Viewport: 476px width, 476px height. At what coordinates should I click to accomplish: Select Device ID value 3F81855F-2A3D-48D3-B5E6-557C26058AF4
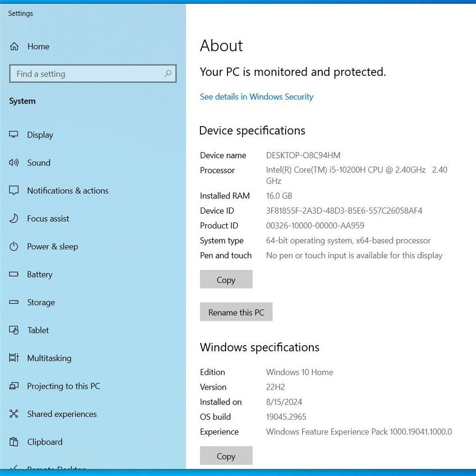(344, 211)
